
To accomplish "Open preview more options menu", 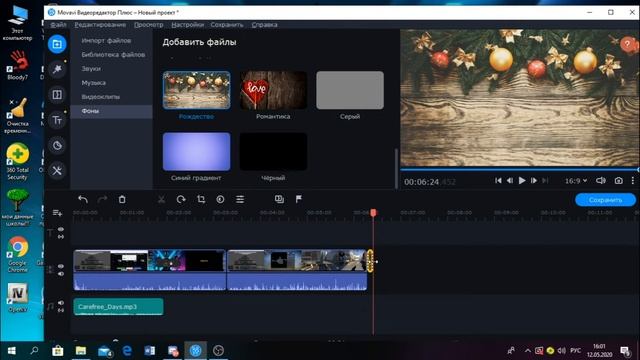I will tap(633, 180).
